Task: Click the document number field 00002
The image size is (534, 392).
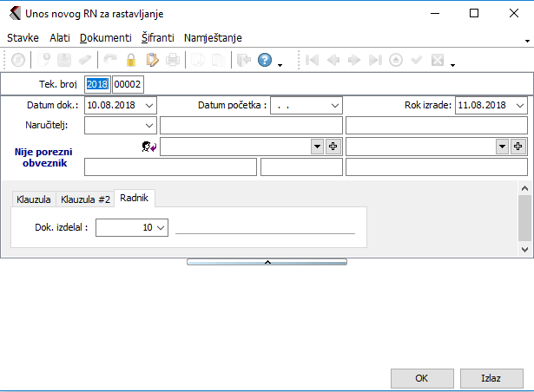Action: [129, 84]
